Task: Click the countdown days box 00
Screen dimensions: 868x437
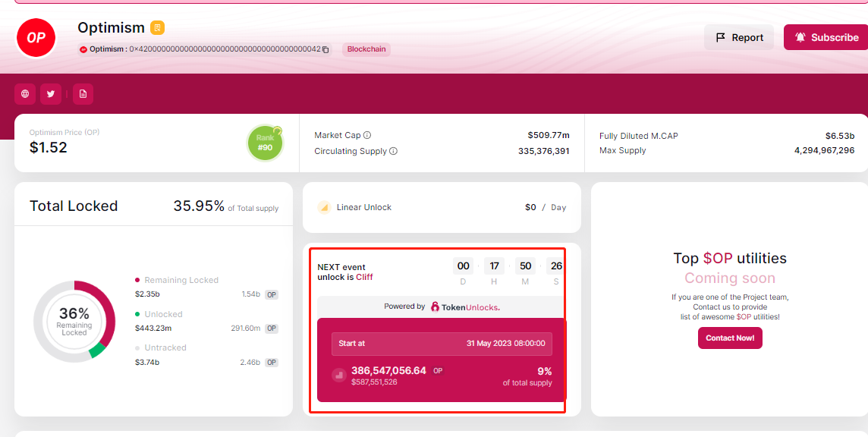Action: (464, 266)
